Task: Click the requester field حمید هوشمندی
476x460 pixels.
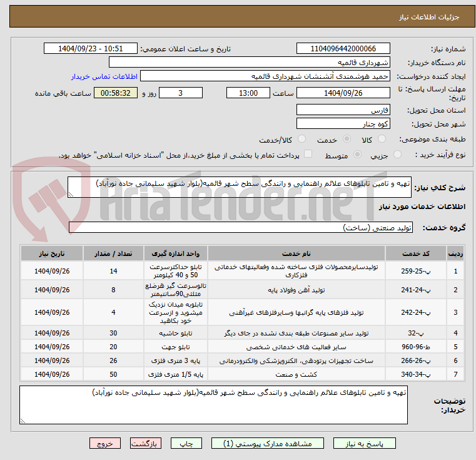Action: [265, 76]
